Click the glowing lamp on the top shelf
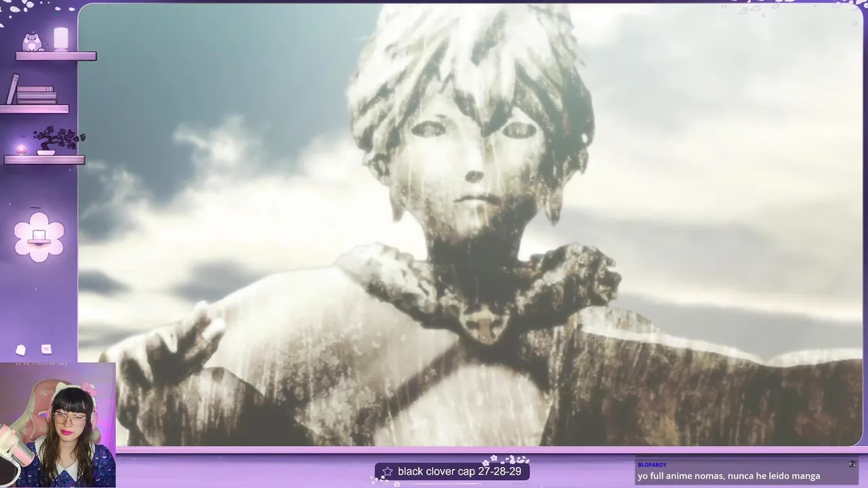The height and width of the screenshot is (488, 868). [61, 39]
